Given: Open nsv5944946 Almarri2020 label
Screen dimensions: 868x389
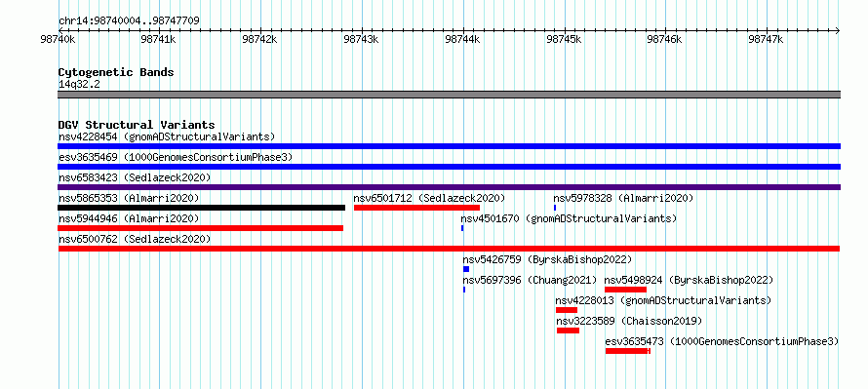Looking at the screenshot, I should click(x=129, y=218).
